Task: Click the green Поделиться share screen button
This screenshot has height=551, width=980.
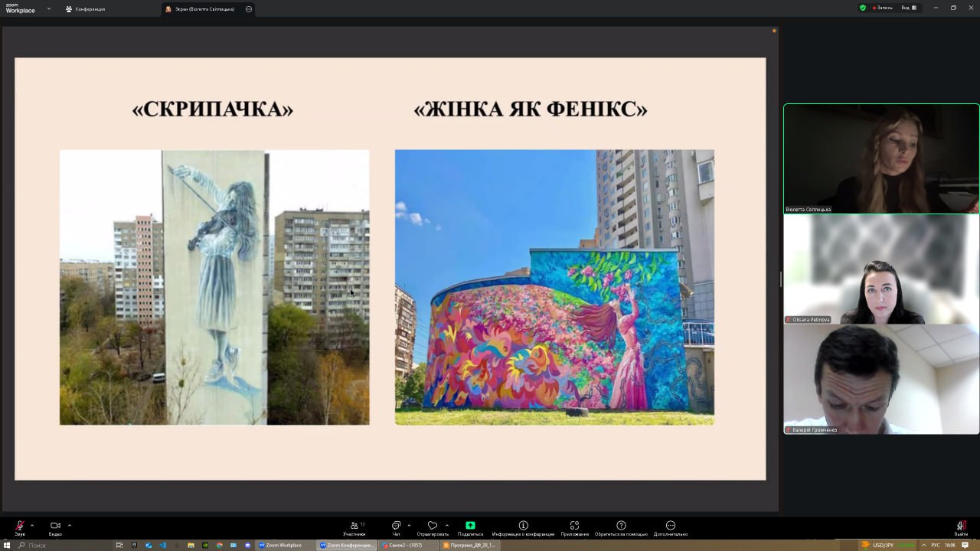Action: pos(470,527)
